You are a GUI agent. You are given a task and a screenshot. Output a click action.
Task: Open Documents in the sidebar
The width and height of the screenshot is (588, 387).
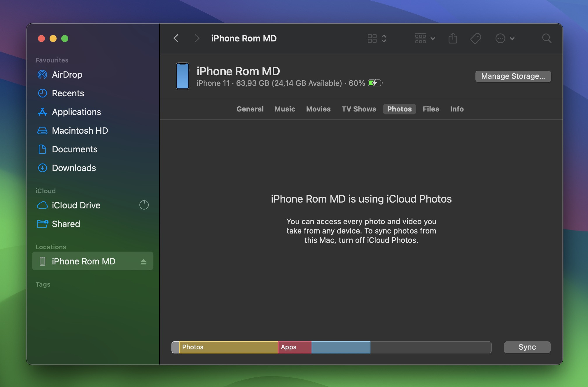pos(93,149)
